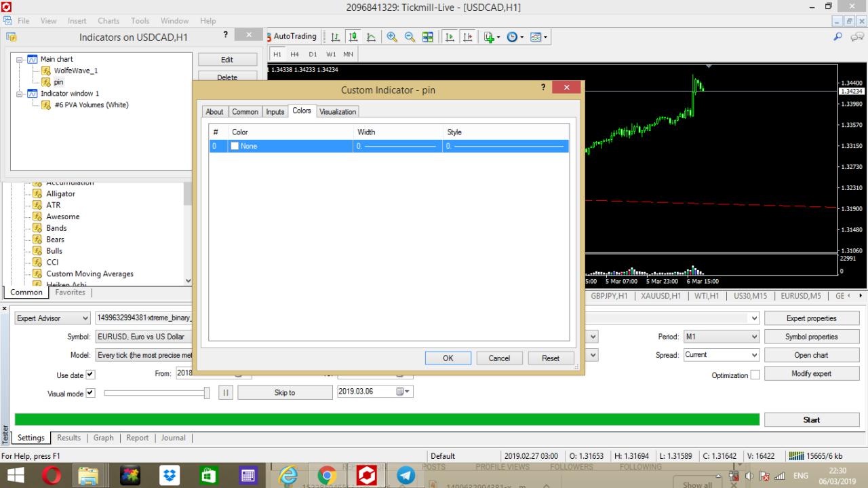
Task: Open Dropbox from the taskbar
Action: click(169, 476)
